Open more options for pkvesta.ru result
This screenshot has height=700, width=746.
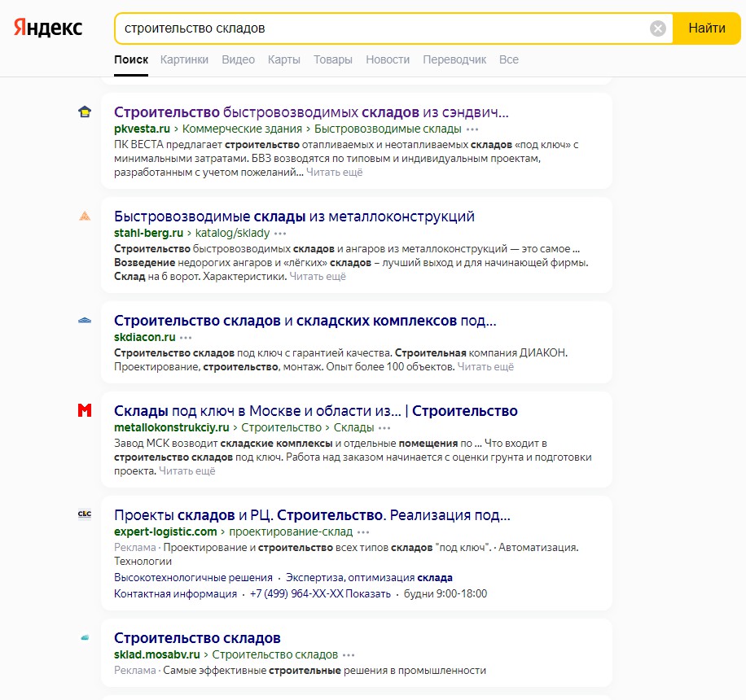coord(472,129)
